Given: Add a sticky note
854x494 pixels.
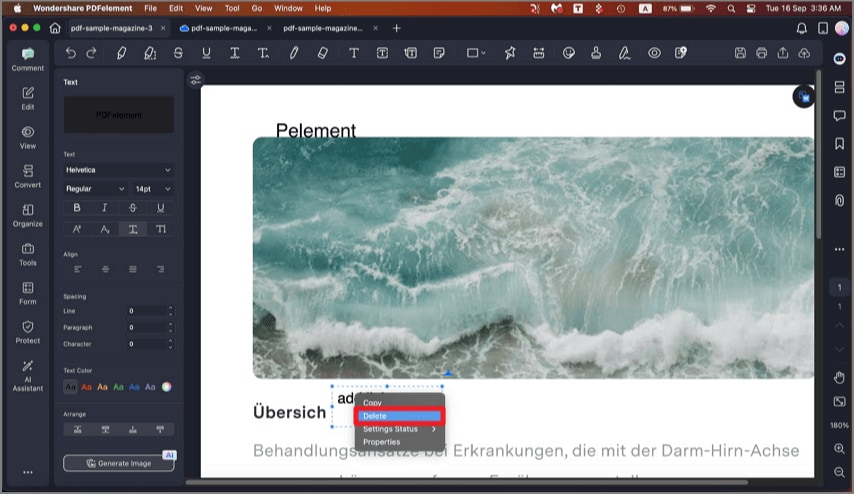Looking at the screenshot, I should click(439, 53).
